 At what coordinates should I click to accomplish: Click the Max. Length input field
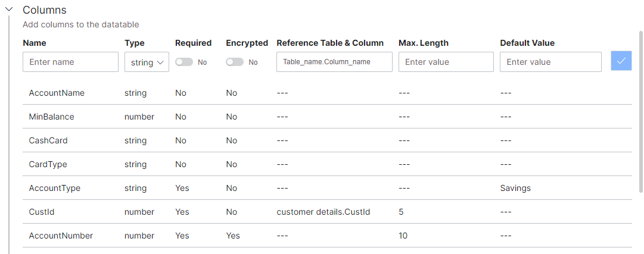pos(446,62)
